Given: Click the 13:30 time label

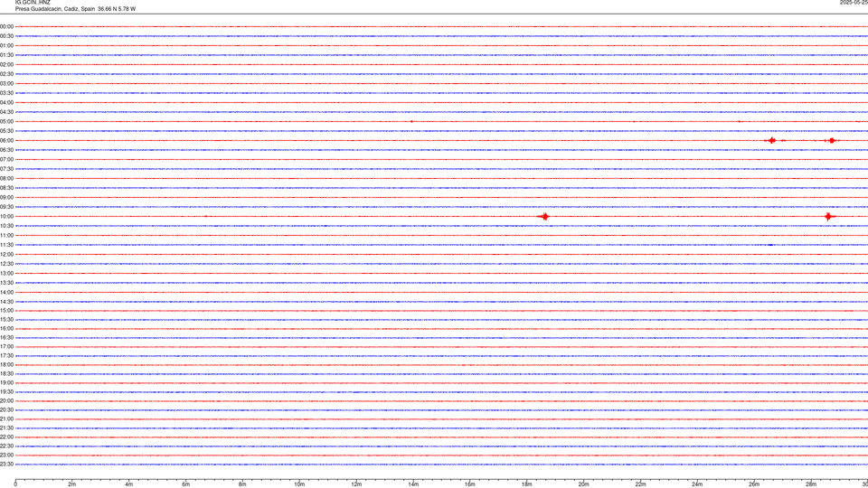Looking at the screenshot, I should click(6, 283).
